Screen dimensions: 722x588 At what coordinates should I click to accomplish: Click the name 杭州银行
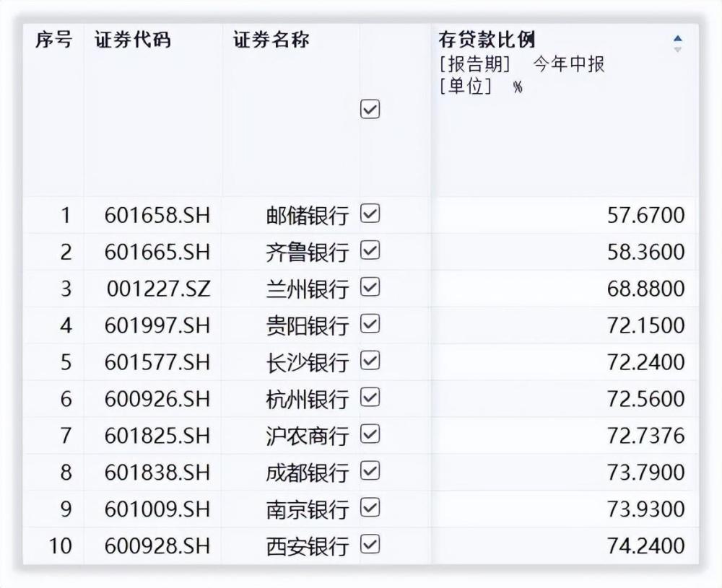click(x=307, y=399)
